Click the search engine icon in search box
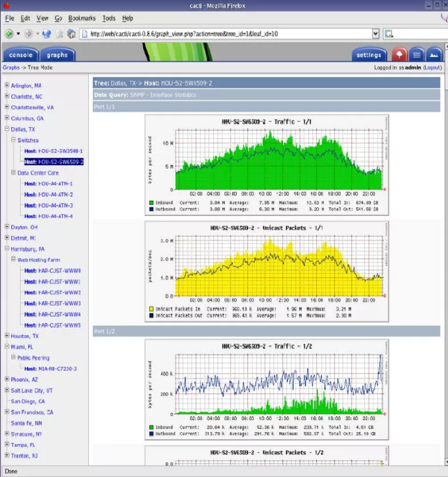The height and width of the screenshot is (477, 448). click(389, 33)
